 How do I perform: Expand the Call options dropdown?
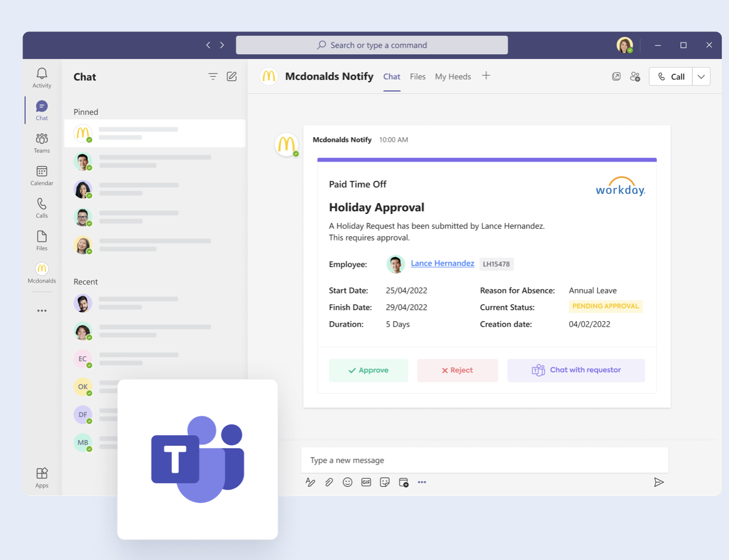(701, 77)
